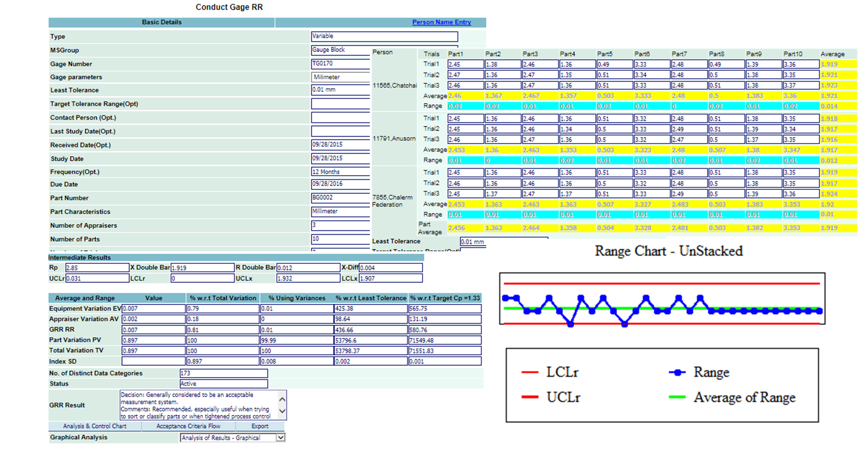Select the Rp value field
The image size is (868, 458).
pos(97,268)
